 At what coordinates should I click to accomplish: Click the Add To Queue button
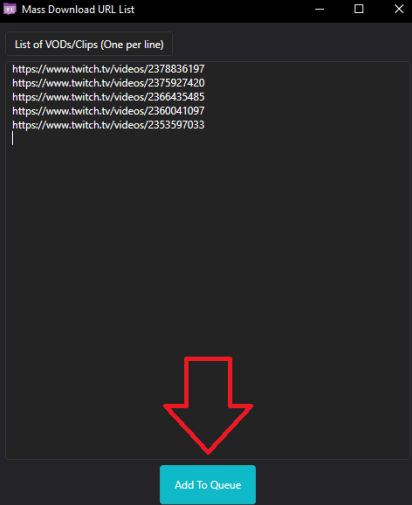coord(208,484)
